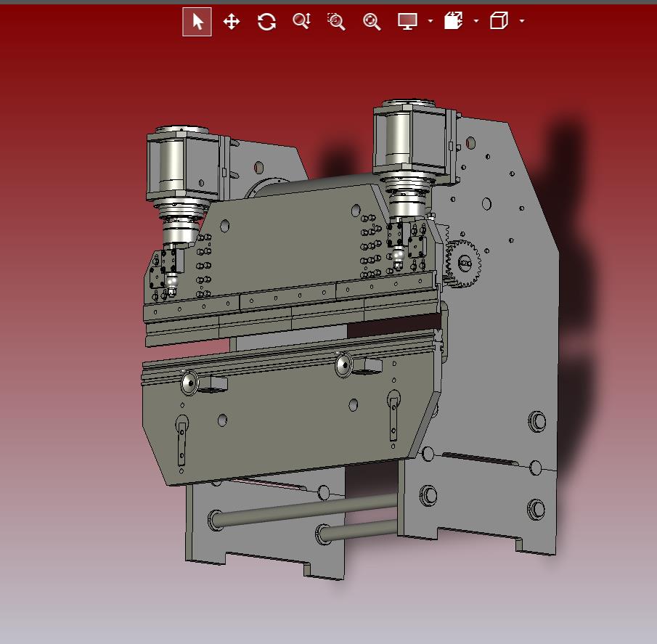Expand the view orientation dropdown arrow

click(x=522, y=20)
